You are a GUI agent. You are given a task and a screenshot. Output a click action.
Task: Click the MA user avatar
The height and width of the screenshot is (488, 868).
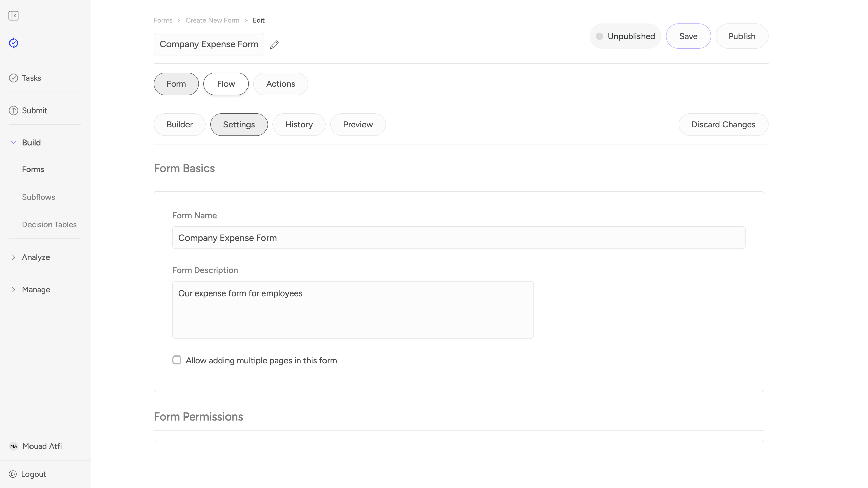coord(14,446)
